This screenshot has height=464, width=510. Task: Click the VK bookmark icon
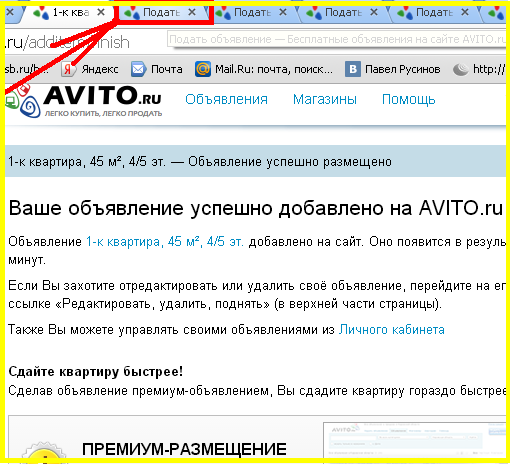353,69
